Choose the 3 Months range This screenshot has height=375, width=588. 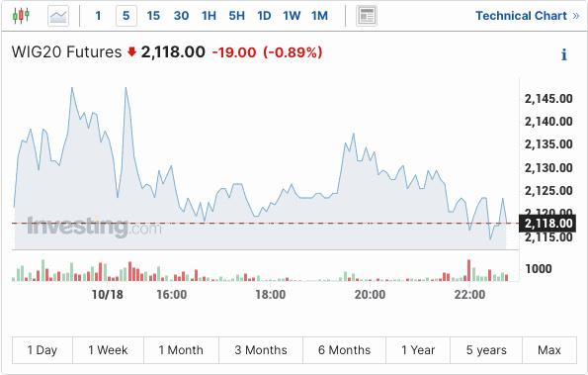pos(261,350)
